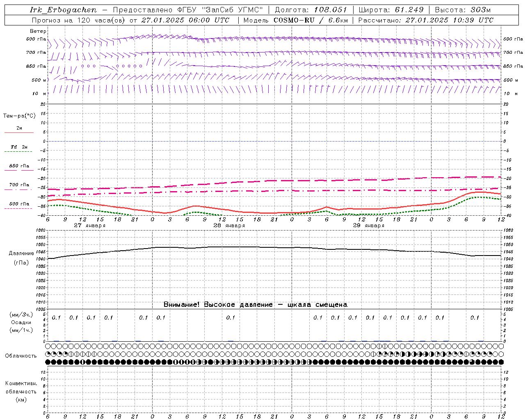The width and height of the screenshot is (525, 420).
Task: Click the Ветер section label
Action: [38, 31]
